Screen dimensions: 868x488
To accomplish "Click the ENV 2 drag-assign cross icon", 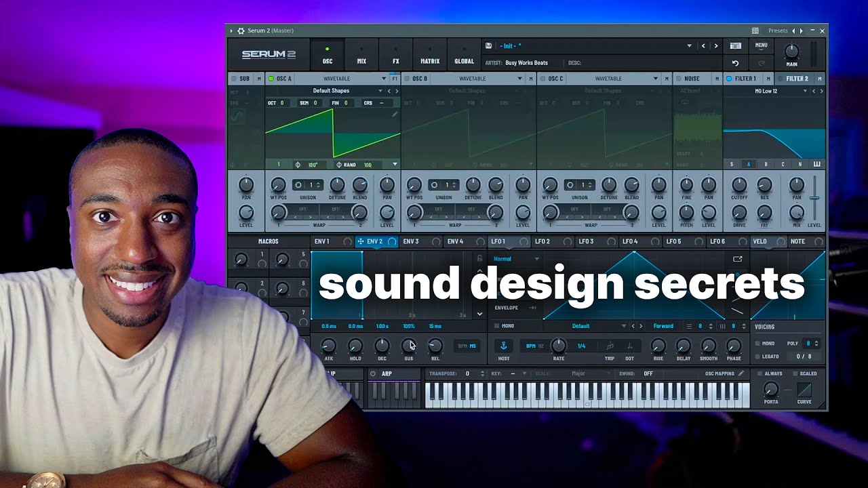I will tap(361, 241).
